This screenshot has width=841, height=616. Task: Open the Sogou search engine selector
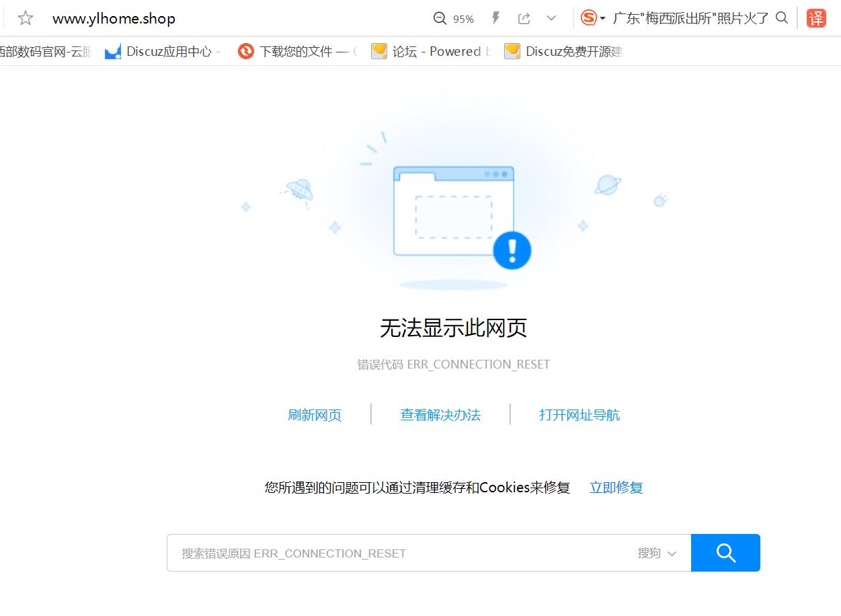593,18
